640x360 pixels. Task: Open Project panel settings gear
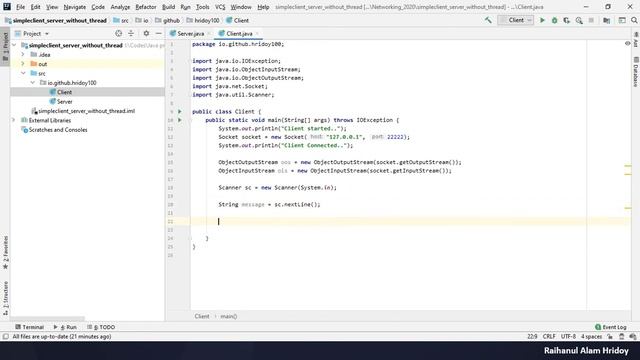click(146, 33)
